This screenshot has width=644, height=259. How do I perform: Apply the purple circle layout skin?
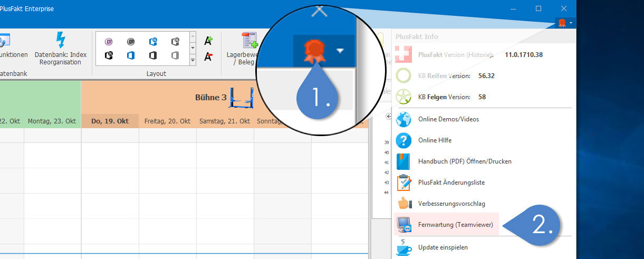[109, 41]
